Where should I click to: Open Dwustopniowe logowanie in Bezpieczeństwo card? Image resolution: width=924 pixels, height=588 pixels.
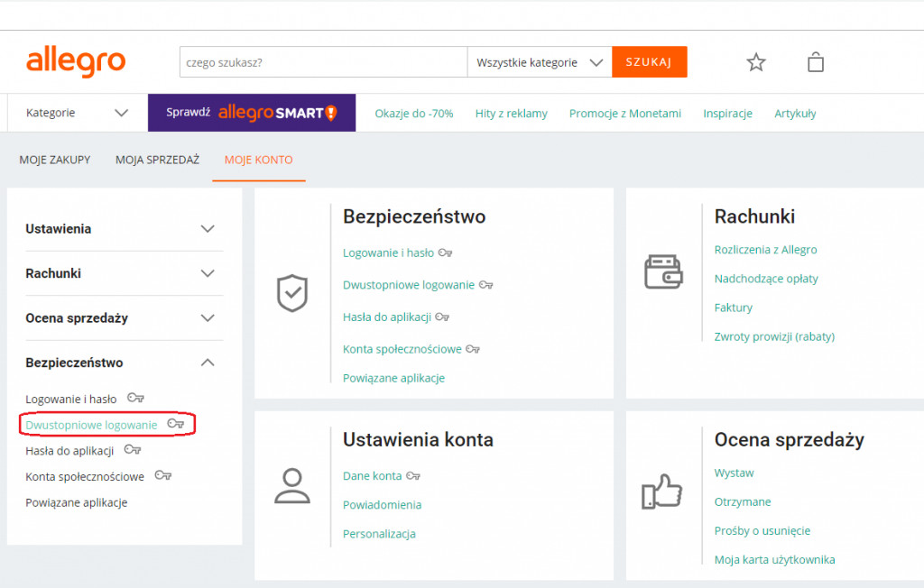(x=409, y=285)
